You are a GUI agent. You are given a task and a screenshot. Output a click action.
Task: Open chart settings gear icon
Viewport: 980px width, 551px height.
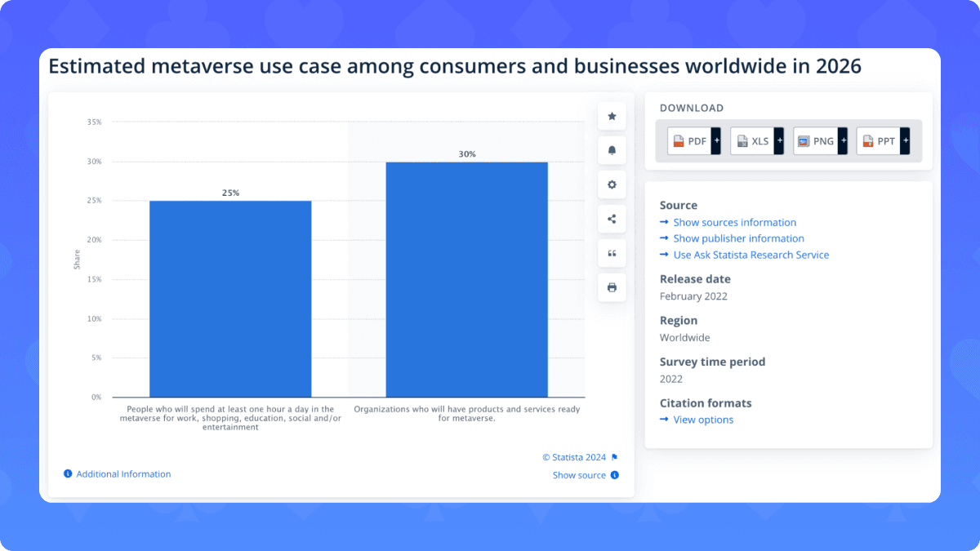coord(612,184)
